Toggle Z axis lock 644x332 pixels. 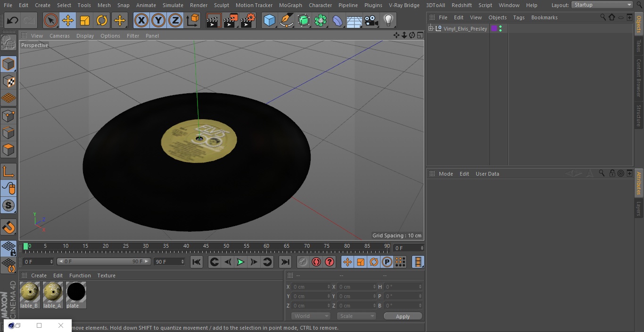coord(175,21)
